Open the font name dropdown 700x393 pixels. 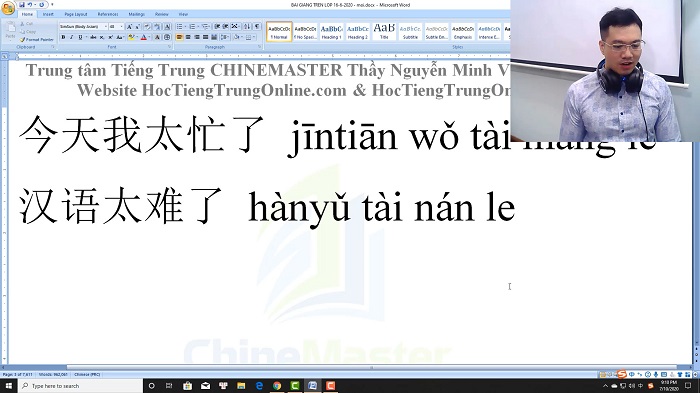105,27
